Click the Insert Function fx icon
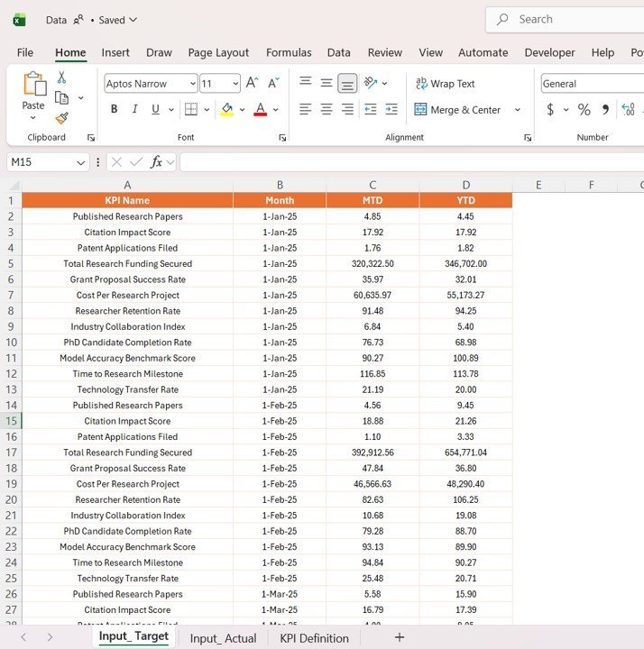 [x=156, y=162]
